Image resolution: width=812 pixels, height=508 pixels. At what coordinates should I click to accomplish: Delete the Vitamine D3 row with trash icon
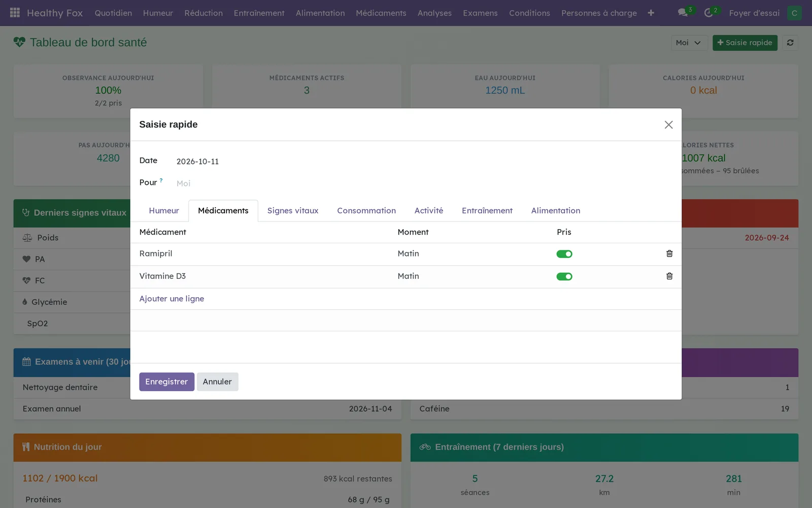(x=669, y=276)
